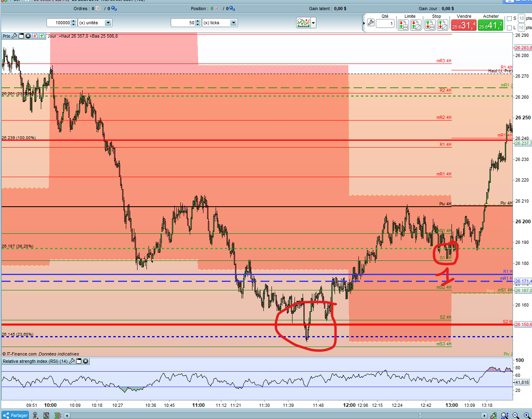Click the 26 145 (23,60%) Fibonacci label
The width and height of the screenshot is (532, 419).
click(17, 334)
